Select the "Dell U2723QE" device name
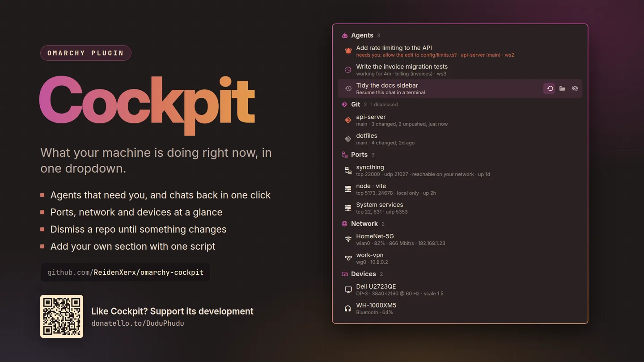The width and height of the screenshot is (644, 362). (x=376, y=286)
